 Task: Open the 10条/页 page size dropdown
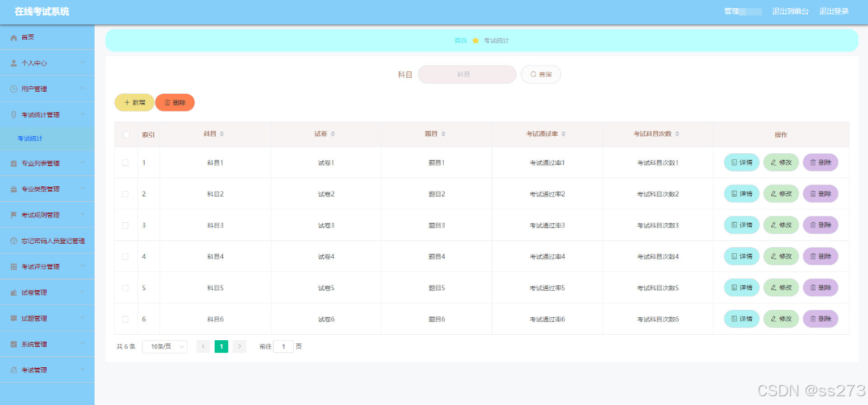point(165,346)
